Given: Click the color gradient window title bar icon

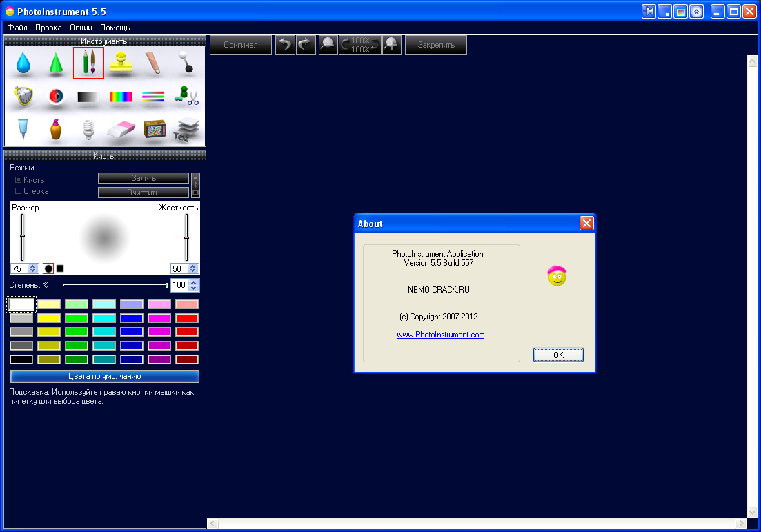Looking at the screenshot, I should [x=681, y=11].
